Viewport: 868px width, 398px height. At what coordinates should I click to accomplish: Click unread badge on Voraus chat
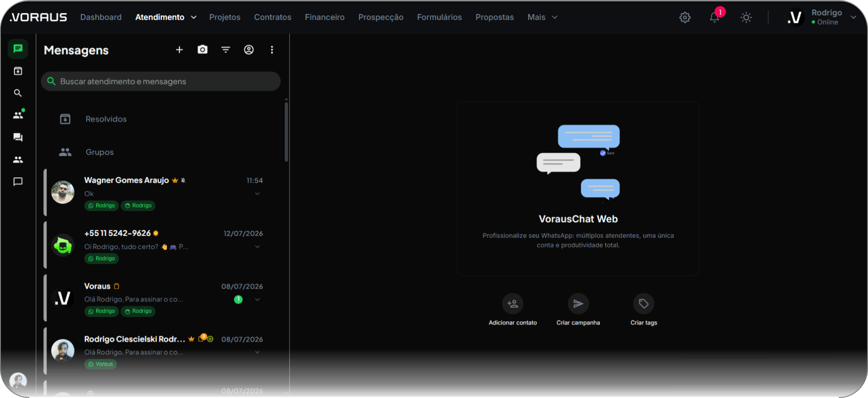coord(238,299)
